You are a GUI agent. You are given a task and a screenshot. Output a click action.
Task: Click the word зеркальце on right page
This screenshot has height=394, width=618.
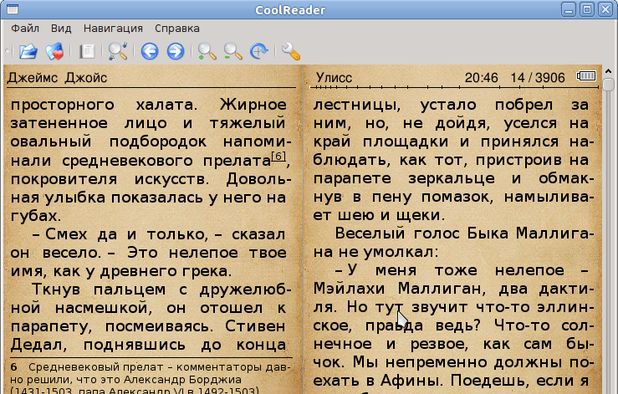click(x=451, y=178)
